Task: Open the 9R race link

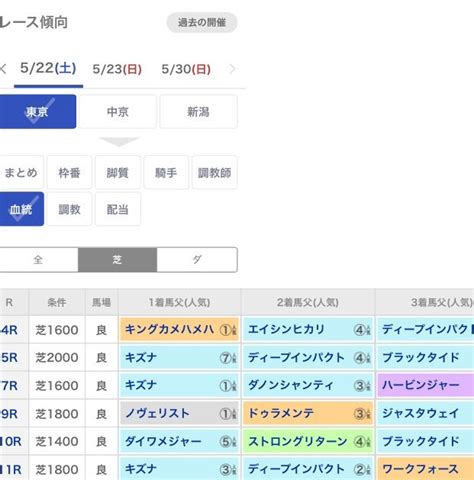Action: pyautogui.click(x=9, y=414)
